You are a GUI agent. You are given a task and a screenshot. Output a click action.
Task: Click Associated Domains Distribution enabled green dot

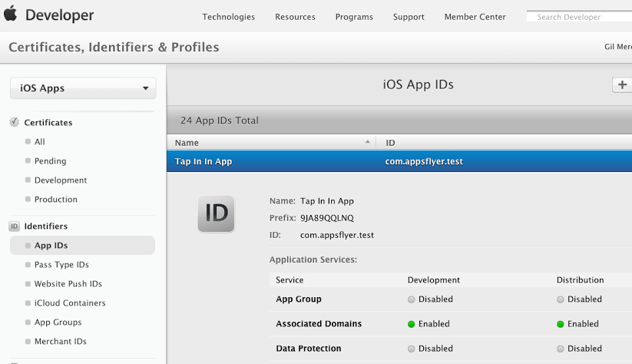[561, 324]
